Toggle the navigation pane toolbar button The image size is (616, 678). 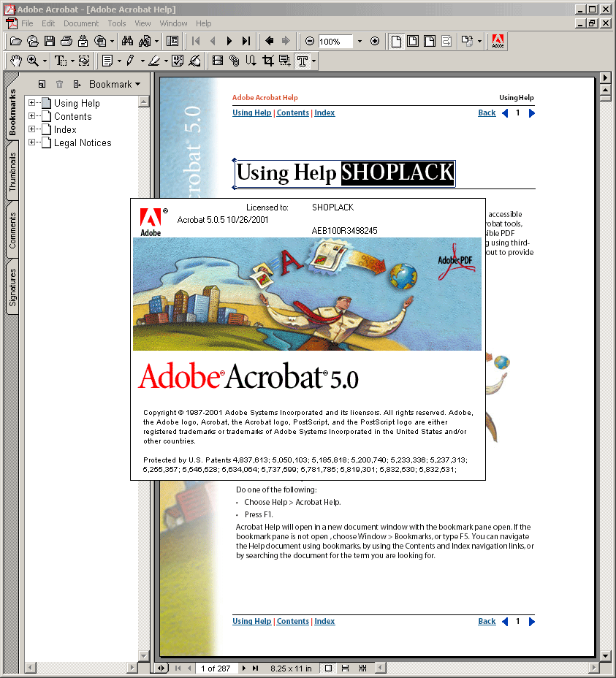[172, 41]
